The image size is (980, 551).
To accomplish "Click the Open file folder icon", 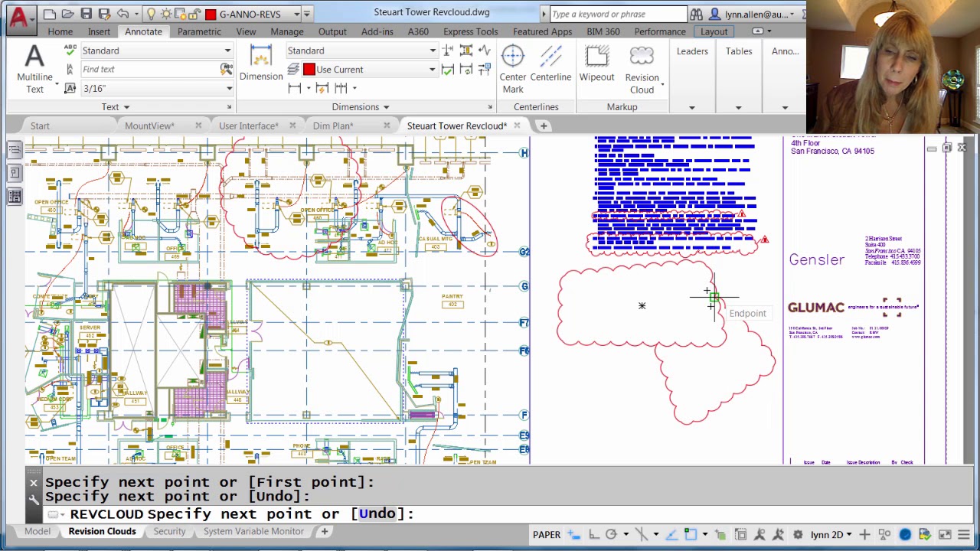I will (67, 14).
